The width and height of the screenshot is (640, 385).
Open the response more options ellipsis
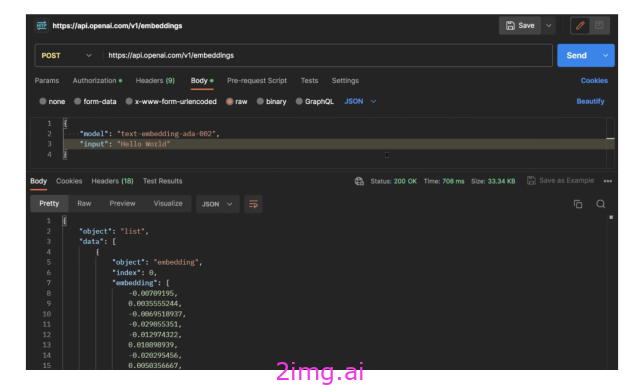click(x=608, y=181)
